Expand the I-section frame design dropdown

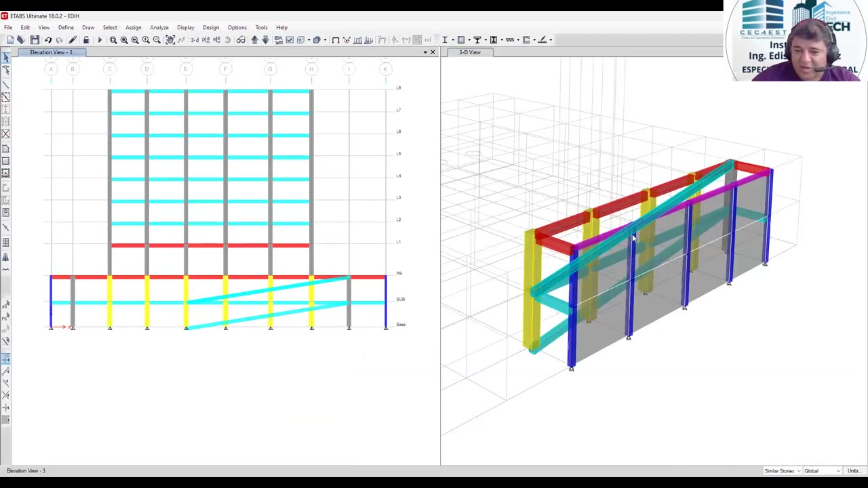453,40
